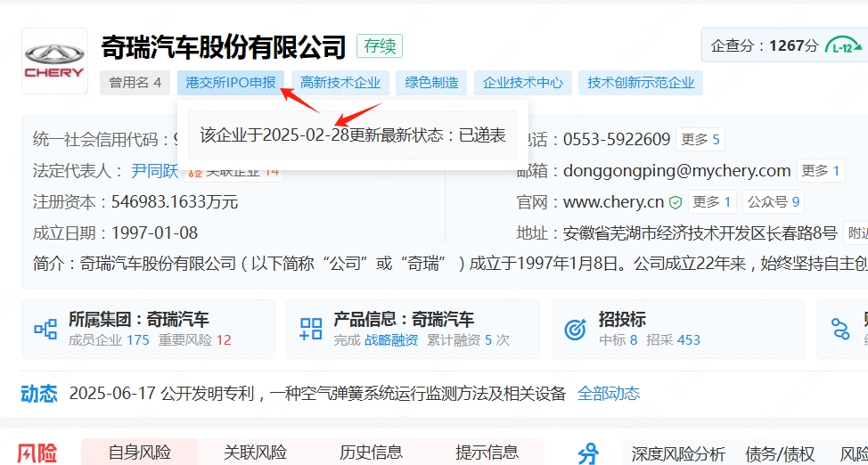The width and height of the screenshot is (868, 465).
Task: Click the 2025-06-17 patent news item
Action: pyautogui.click(x=318, y=394)
